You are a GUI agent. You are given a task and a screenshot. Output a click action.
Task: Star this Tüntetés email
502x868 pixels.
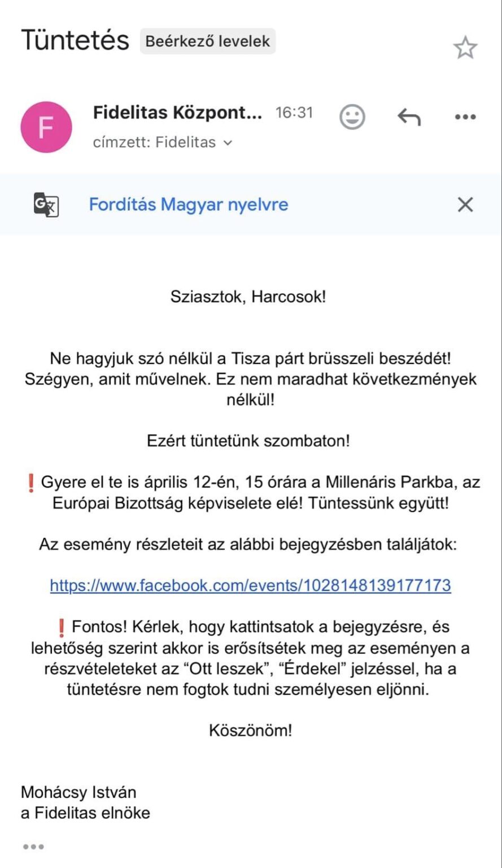tap(465, 49)
